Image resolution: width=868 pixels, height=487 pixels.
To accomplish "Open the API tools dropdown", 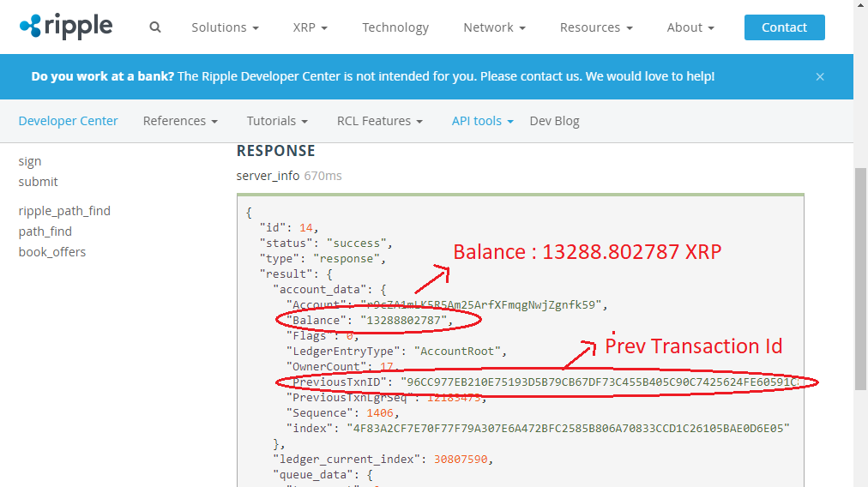I will point(482,121).
